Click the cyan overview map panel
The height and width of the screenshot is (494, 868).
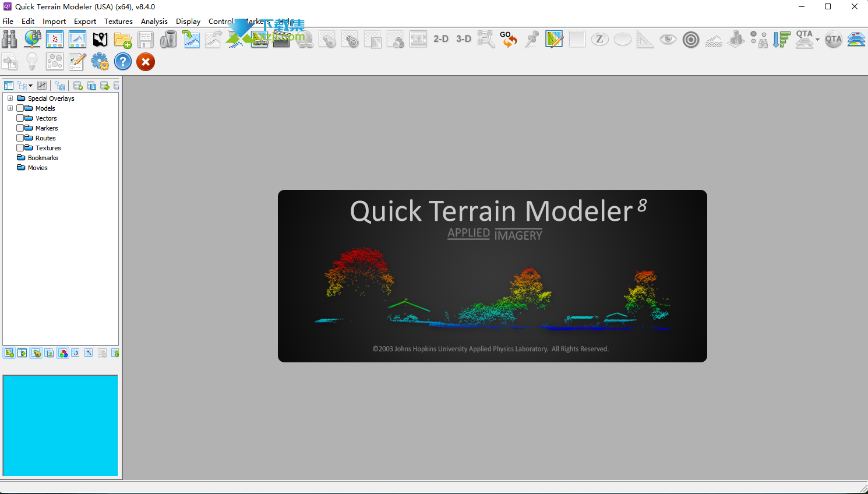tap(61, 426)
